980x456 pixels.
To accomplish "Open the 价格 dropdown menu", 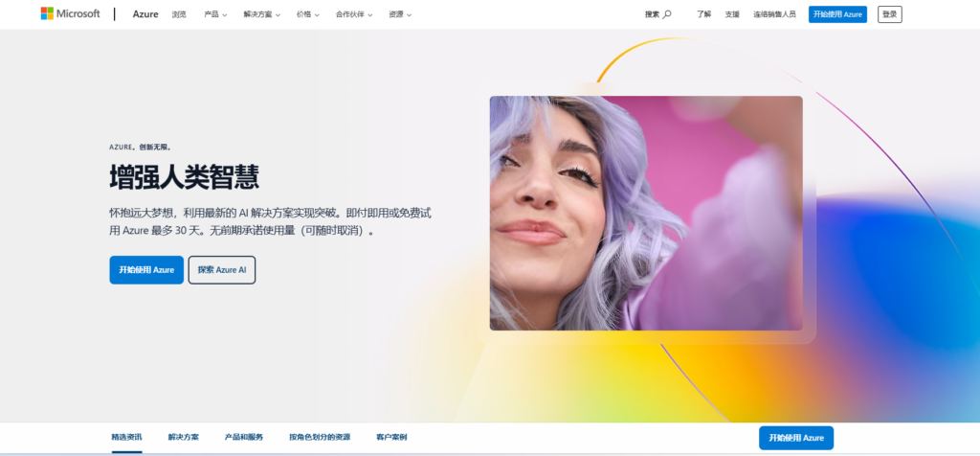I will click(x=307, y=14).
